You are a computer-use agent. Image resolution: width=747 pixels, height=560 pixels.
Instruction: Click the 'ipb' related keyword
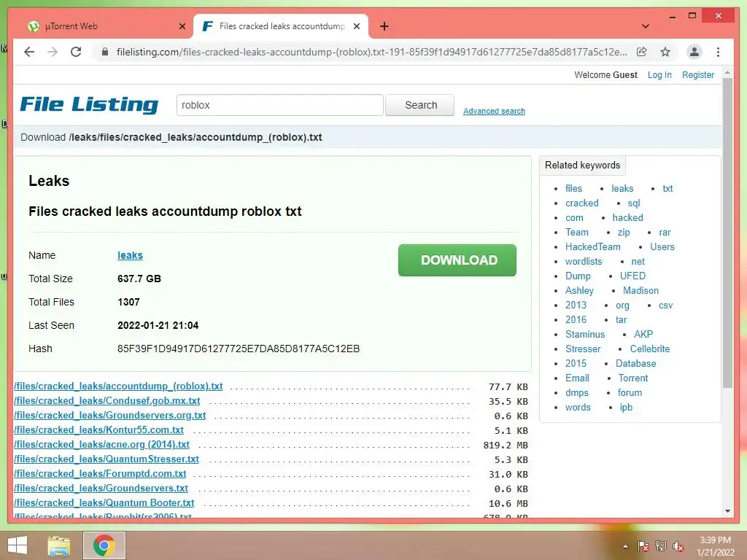tap(626, 408)
